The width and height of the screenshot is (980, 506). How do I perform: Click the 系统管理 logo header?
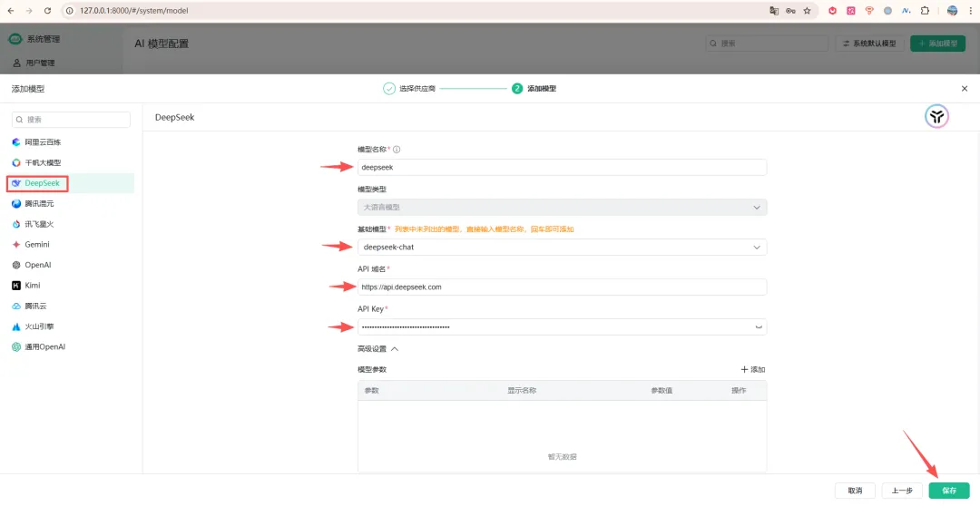(34, 39)
